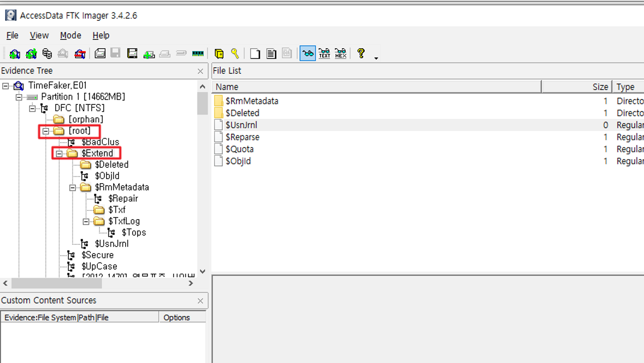Click the Capture Memory chip icon
Image resolution: width=644 pixels, height=363 pixels.
coord(198,54)
